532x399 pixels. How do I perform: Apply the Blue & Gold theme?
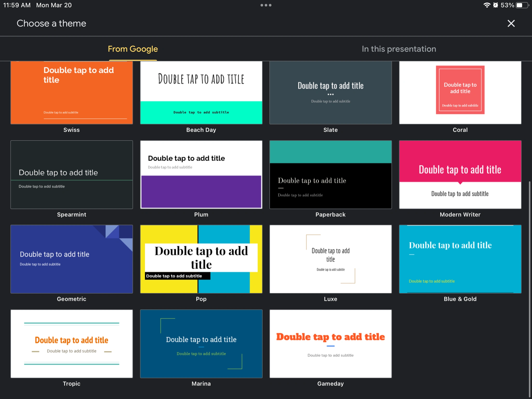point(460,259)
